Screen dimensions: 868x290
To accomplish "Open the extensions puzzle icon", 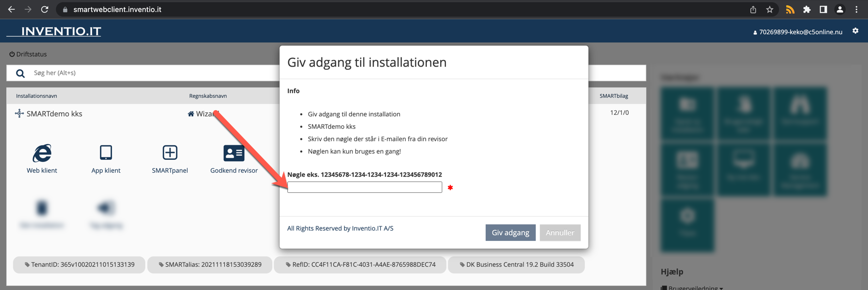I will (x=807, y=9).
